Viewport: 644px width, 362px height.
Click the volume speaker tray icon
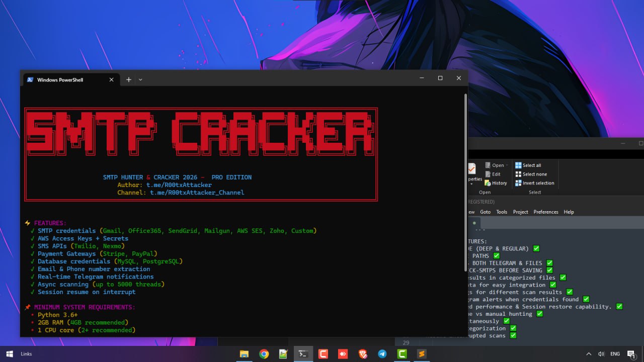(x=601, y=354)
